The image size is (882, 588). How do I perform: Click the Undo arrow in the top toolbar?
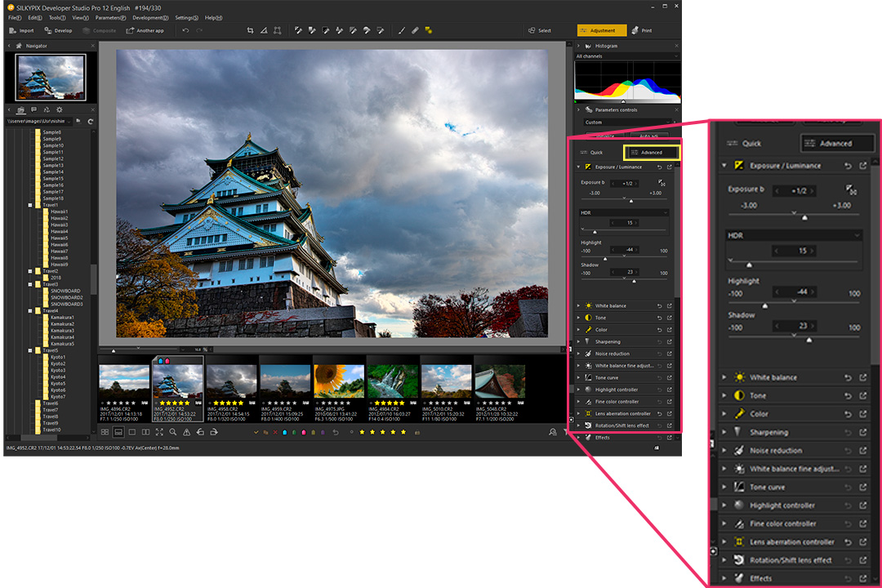(x=185, y=30)
